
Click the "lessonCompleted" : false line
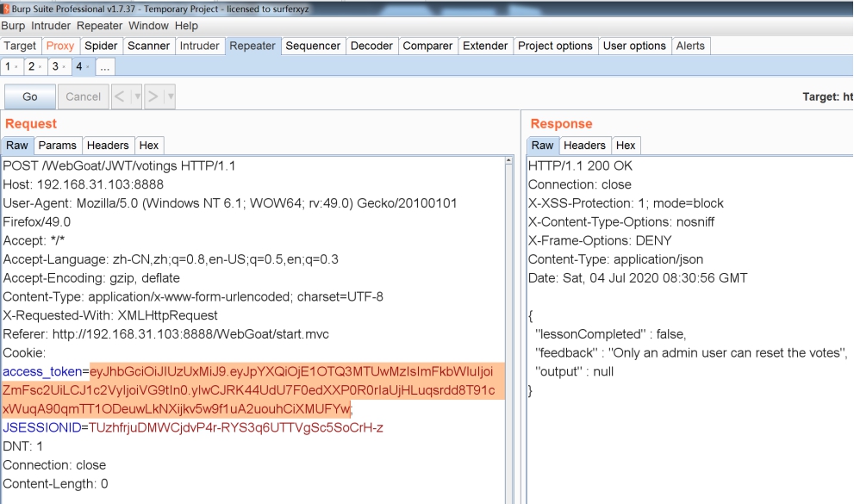point(610,334)
